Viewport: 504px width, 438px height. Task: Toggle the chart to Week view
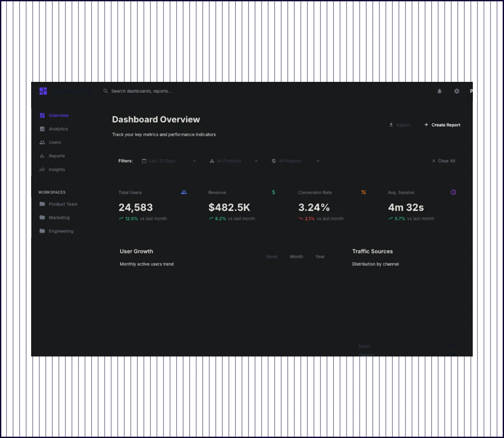tap(271, 256)
